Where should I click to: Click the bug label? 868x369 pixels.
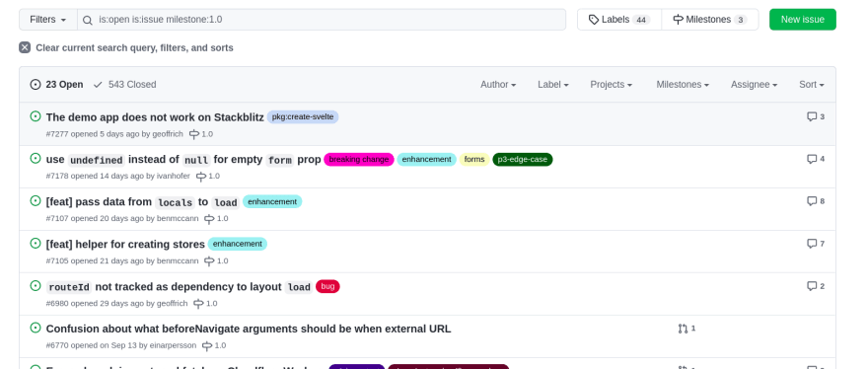327,286
